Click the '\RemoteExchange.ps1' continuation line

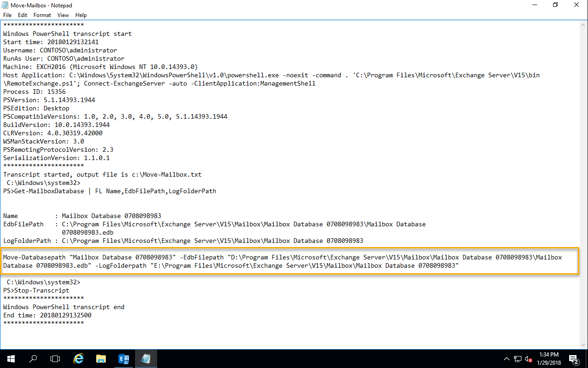[159, 83]
